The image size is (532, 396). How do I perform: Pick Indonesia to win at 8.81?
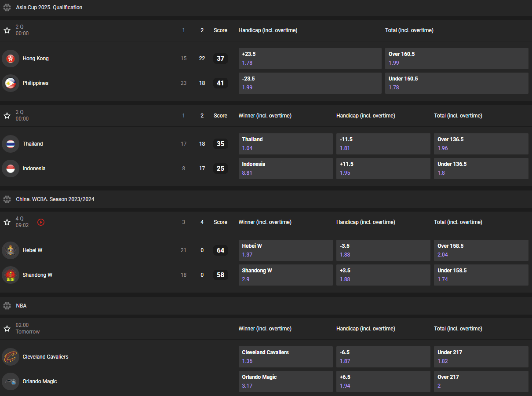point(286,169)
